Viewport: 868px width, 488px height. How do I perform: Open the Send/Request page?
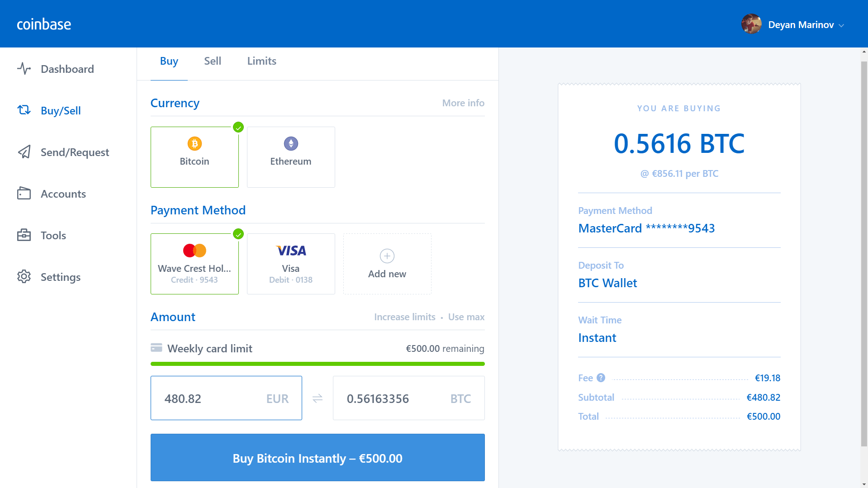[75, 152]
